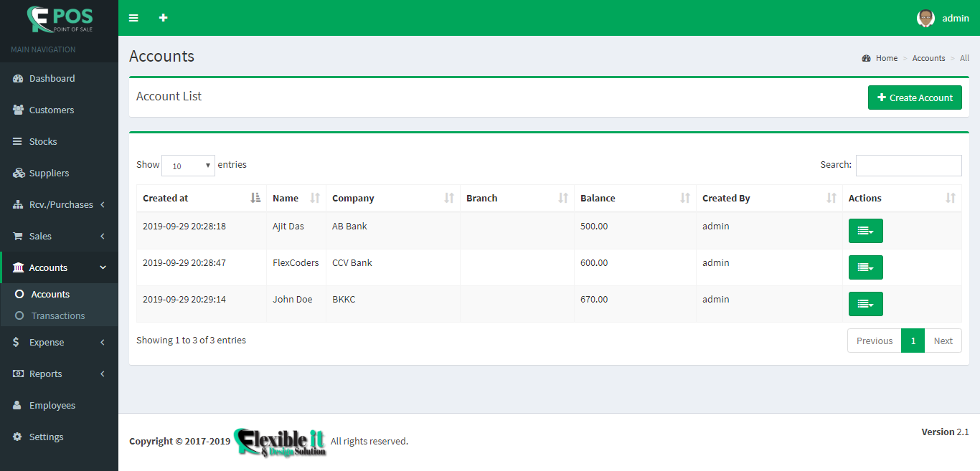The image size is (980, 471).
Task: Toggle sorting on the Created at column
Action: pyautogui.click(x=257, y=198)
